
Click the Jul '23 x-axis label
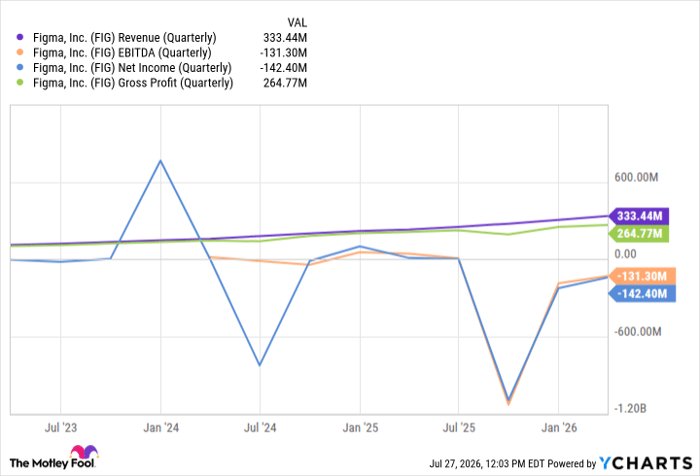(x=61, y=428)
